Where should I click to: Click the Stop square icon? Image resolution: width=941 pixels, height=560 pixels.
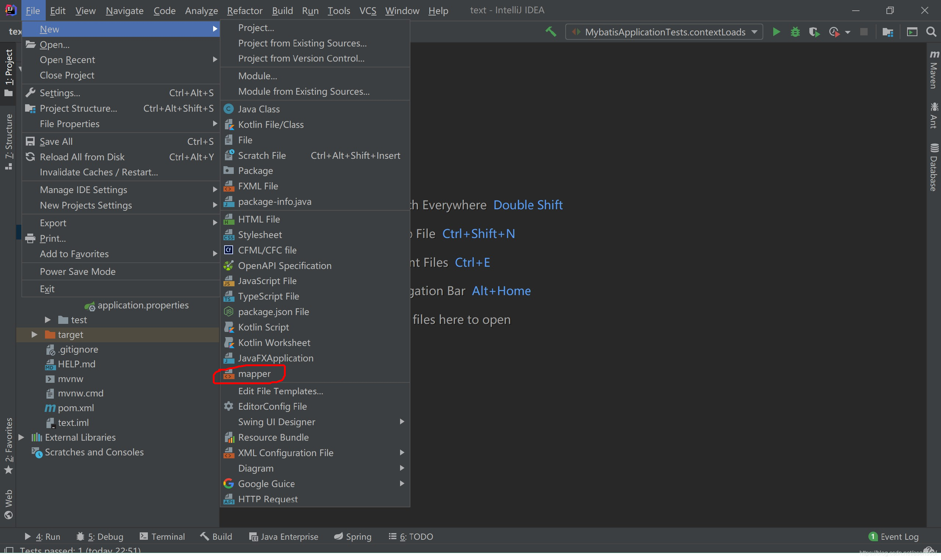[x=864, y=32]
